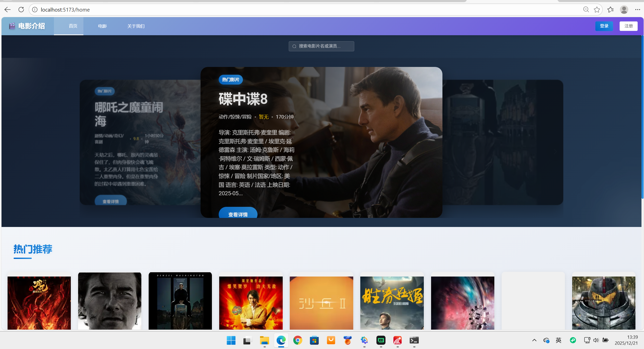
Task: Click the 动作/惊悚/冒险 genre text
Action: tap(235, 117)
